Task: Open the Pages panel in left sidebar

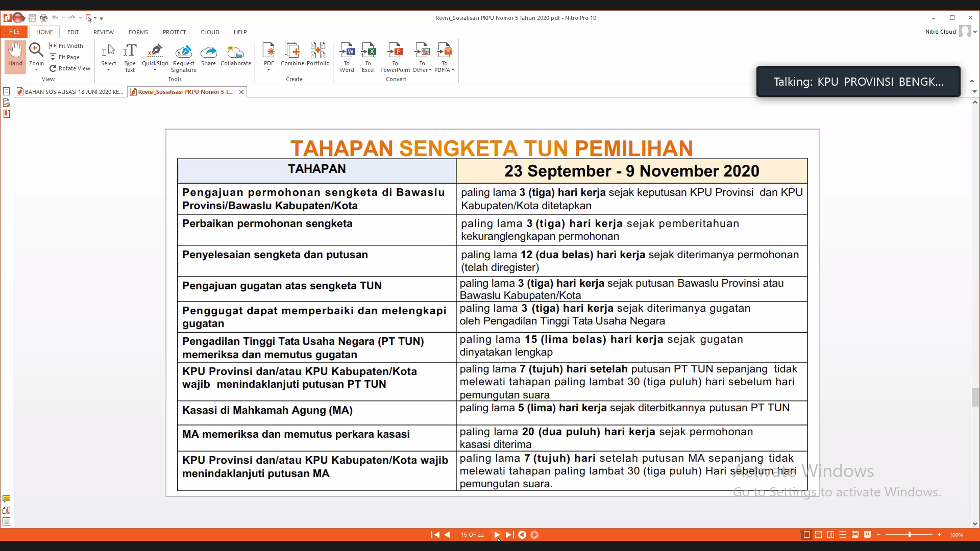Action: [x=7, y=91]
